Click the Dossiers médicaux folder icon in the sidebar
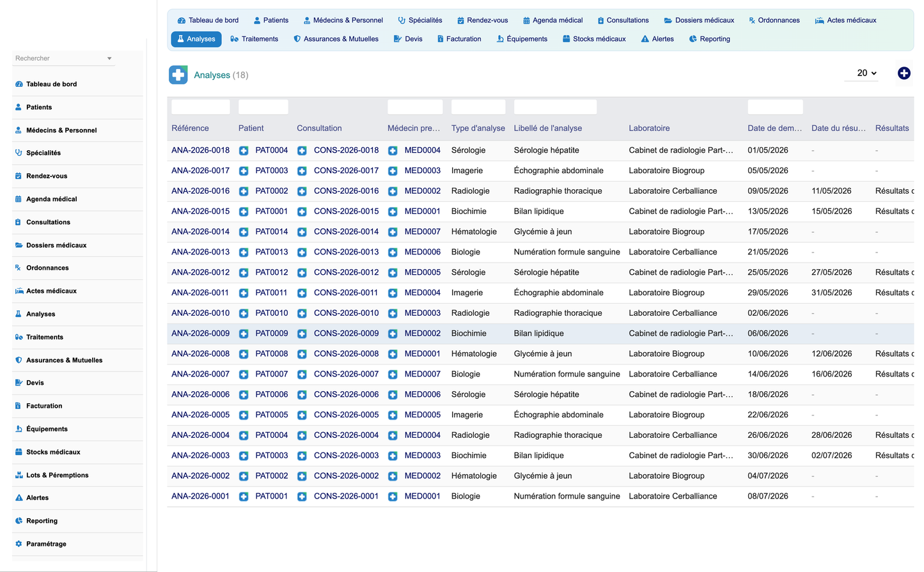The width and height of the screenshot is (924, 572). tap(19, 245)
